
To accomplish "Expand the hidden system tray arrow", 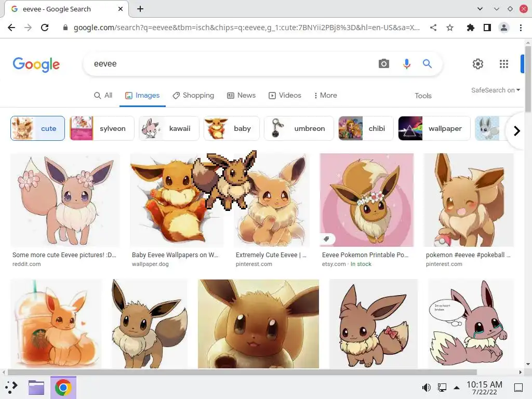I will point(457,388).
